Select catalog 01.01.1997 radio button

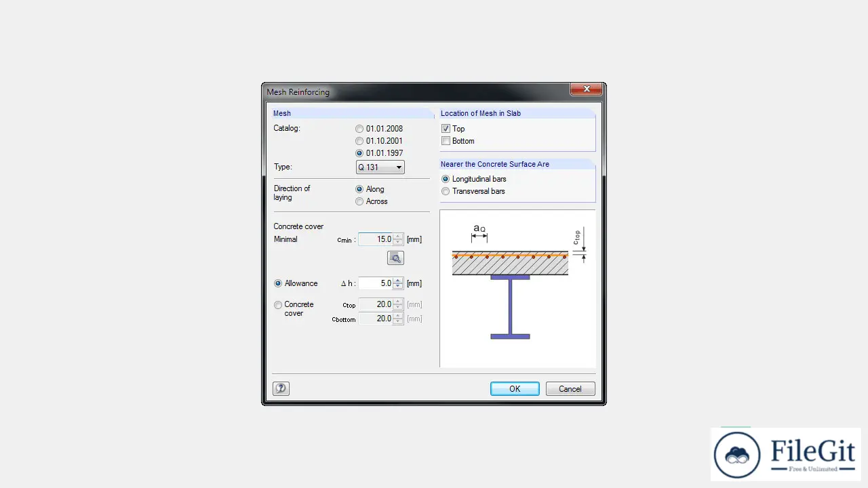[x=359, y=153]
